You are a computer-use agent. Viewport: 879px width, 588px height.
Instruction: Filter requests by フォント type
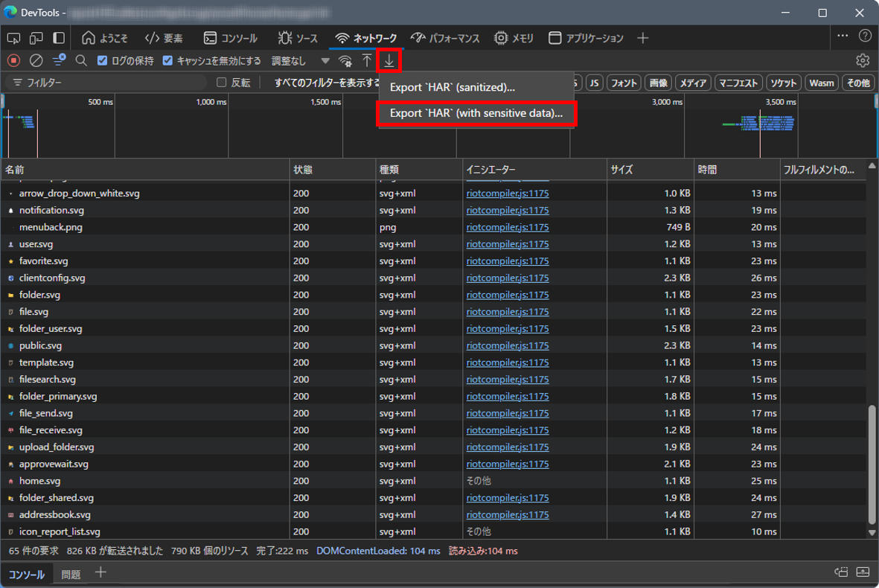coord(624,83)
